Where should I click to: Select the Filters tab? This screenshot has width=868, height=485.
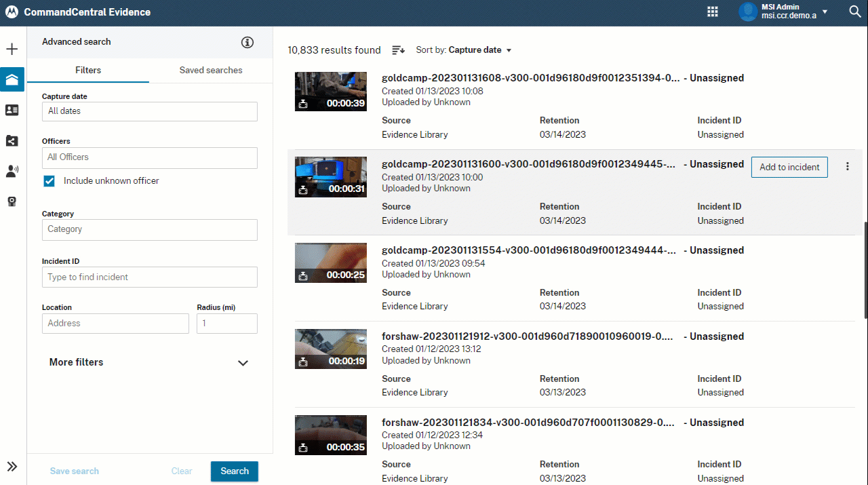click(88, 70)
